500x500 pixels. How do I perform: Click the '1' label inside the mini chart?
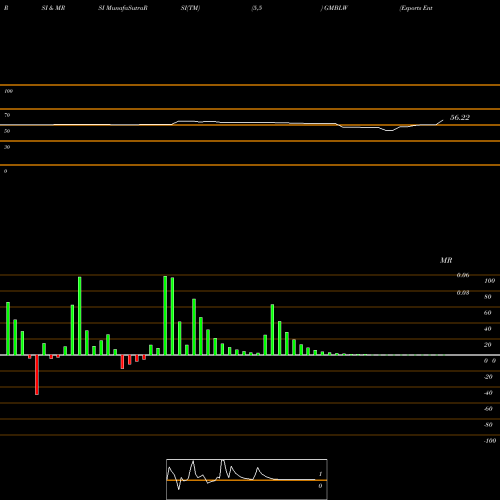pyautogui.click(x=320, y=474)
